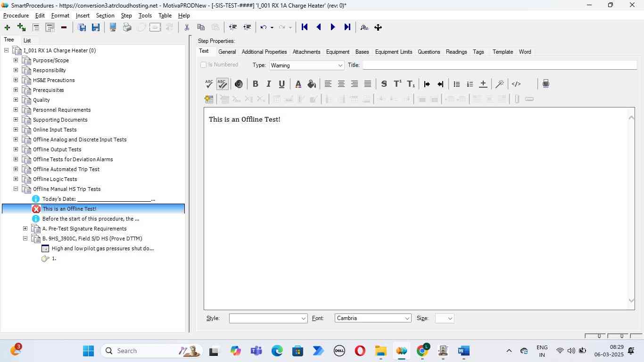Click the single-check spell check icon
644x362 pixels.
(209, 84)
